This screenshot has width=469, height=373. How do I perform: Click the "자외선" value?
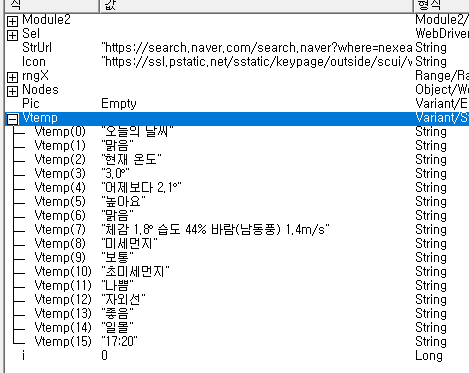(123, 300)
